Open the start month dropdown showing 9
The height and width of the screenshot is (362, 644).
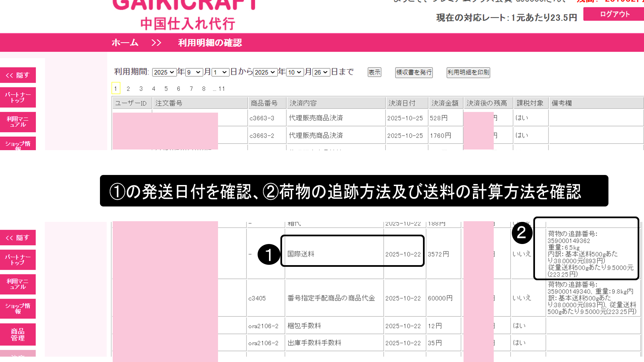tap(194, 72)
